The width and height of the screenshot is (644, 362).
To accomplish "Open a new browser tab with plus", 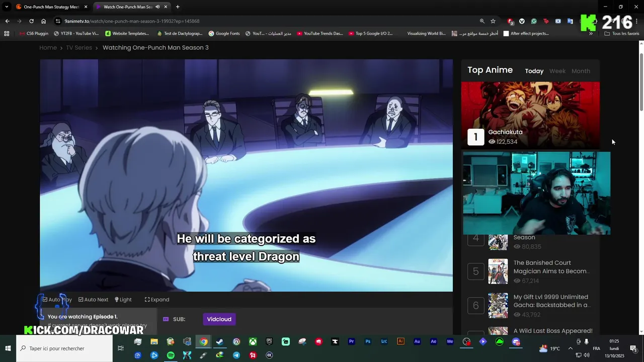I will [x=178, y=7].
